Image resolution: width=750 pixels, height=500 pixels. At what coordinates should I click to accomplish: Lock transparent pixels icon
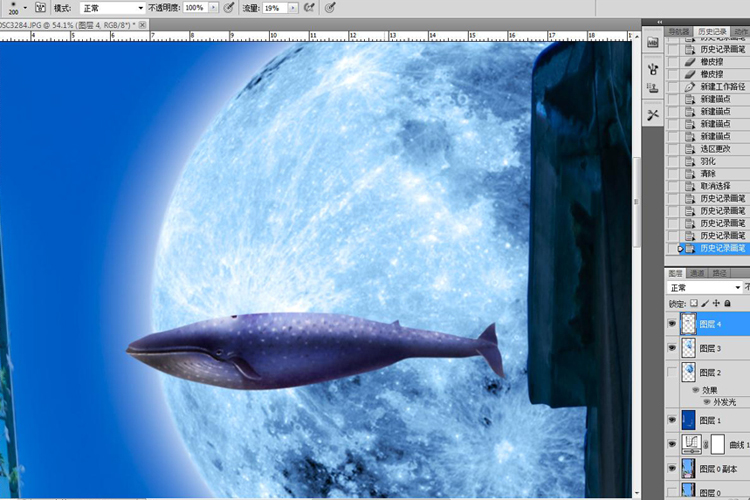click(x=694, y=303)
